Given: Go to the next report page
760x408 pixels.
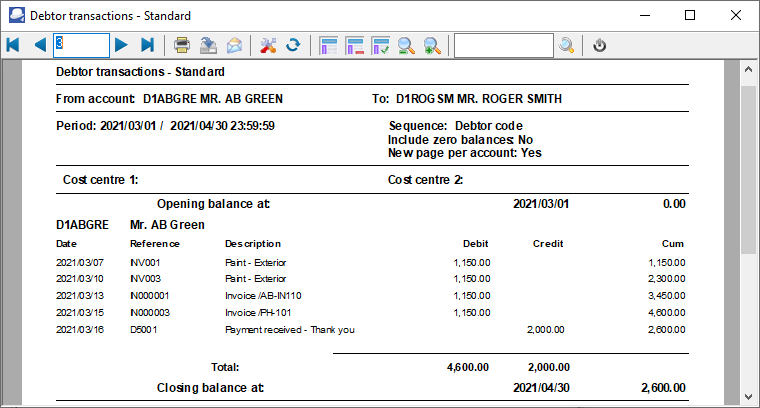Looking at the screenshot, I should [x=121, y=45].
